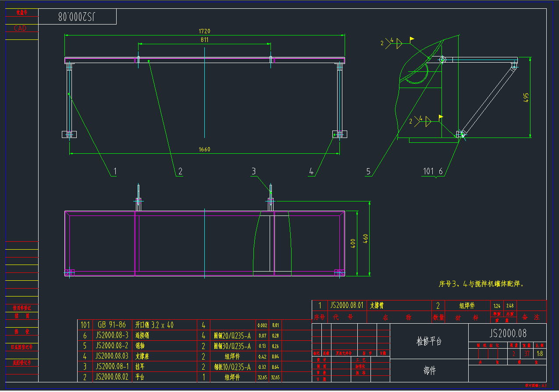Click the welding note text about items 3, 4
Image resolution: width=559 pixels, height=392 pixels.
(x=481, y=284)
